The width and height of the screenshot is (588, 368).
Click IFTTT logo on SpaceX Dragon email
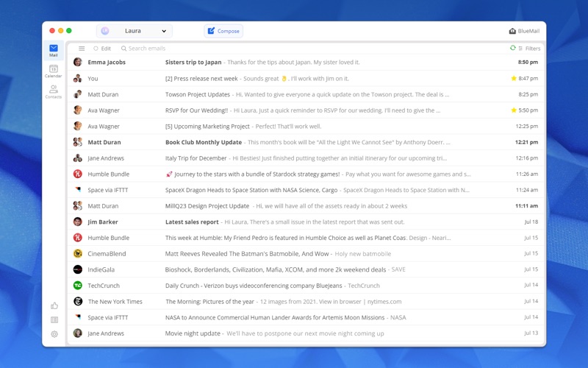[78, 190]
